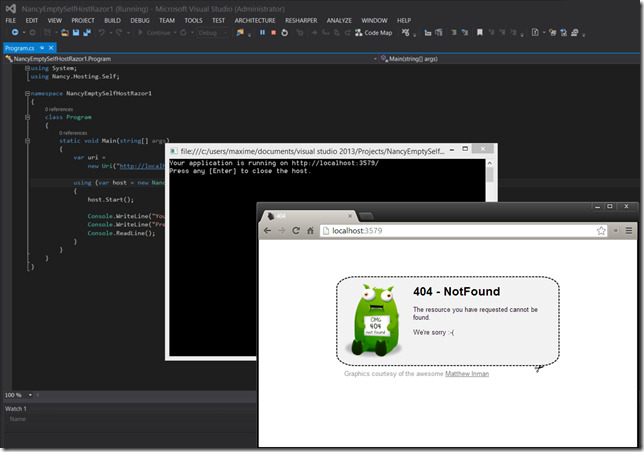Click the Refresh icon beside Continue
Viewport: 644px width, 452px height.
pyautogui.click(x=183, y=32)
